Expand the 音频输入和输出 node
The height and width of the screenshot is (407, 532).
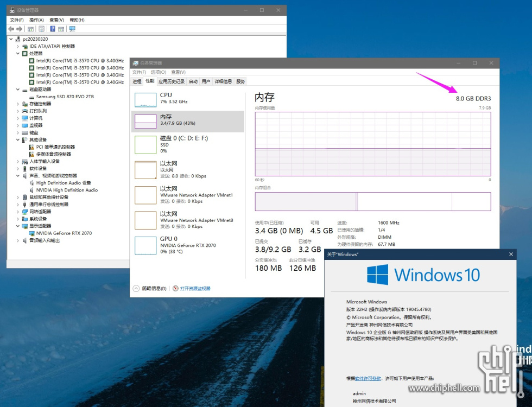(17, 240)
